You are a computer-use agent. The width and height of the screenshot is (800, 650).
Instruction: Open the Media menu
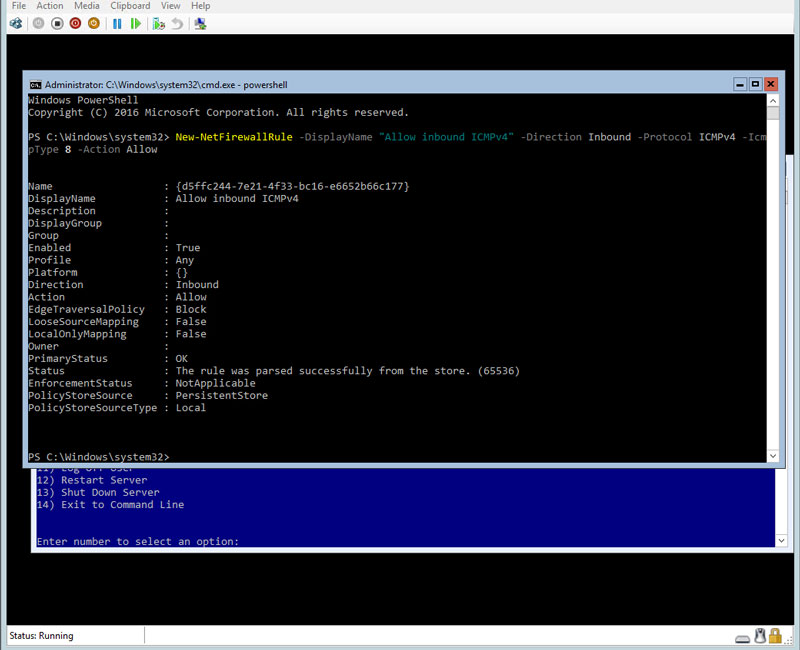(x=87, y=6)
